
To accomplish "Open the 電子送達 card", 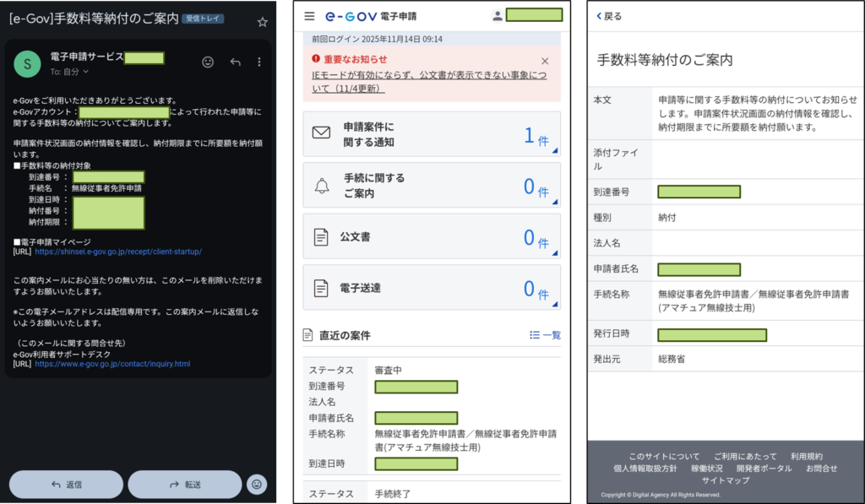I will coord(431,287).
